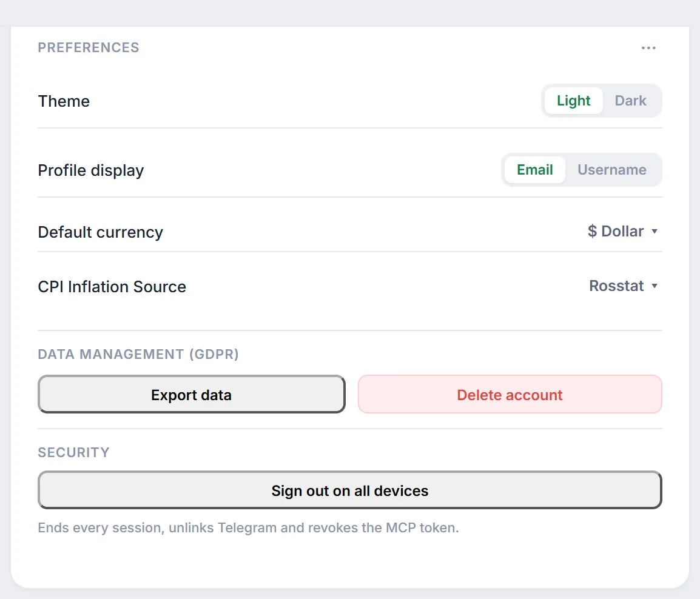The width and height of the screenshot is (700, 599).
Task: Click the CPI Inflation Source label
Action: click(112, 287)
